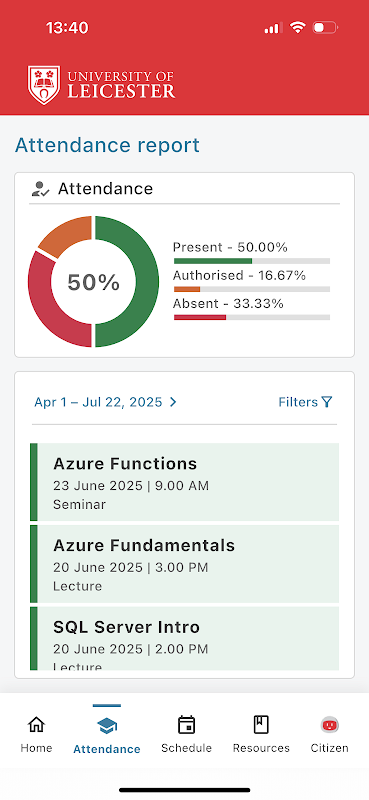Image resolution: width=369 pixels, height=800 pixels.
Task: Tap the red Absent progress bar
Action: (200, 317)
